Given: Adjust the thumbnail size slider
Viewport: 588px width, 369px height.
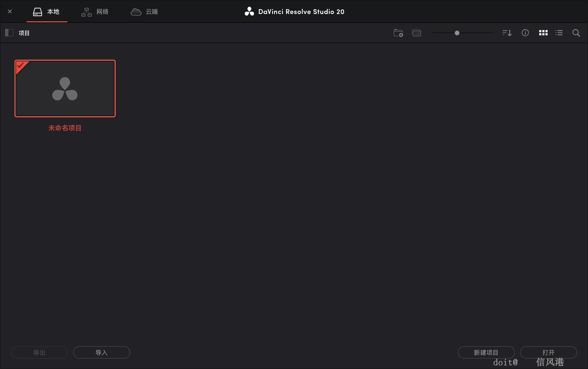Looking at the screenshot, I should [457, 33].
